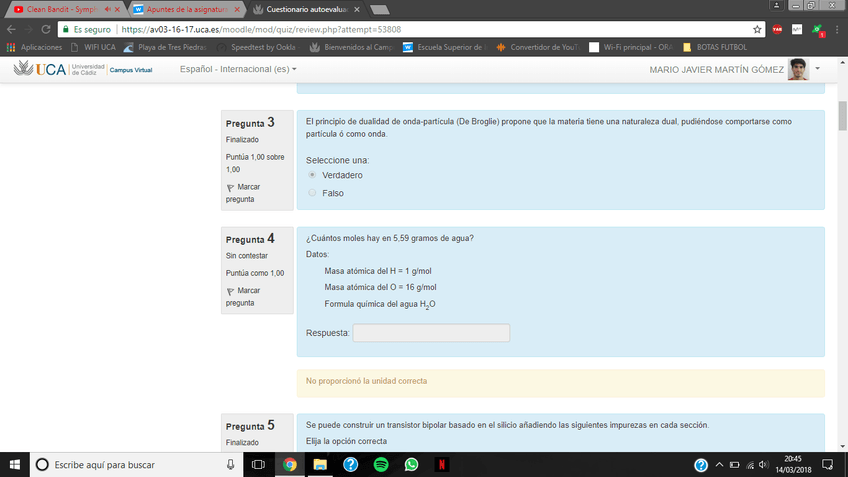This screenshot has width=848, height=477.
Task: Open the UCA Campus Virtual logo
Action: [x=83, y=69]
